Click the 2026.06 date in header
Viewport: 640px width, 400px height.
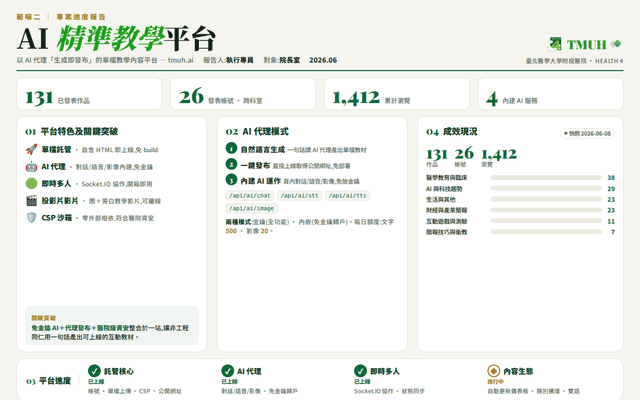pos(323,60)
